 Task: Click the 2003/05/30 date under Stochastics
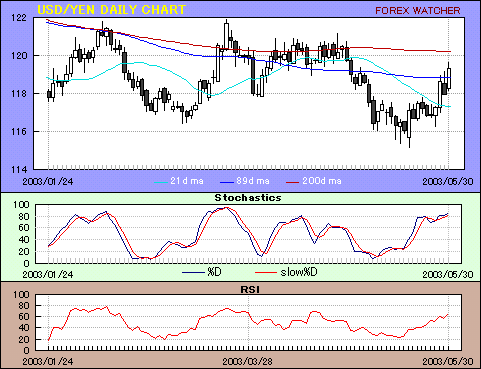coord(448,274)
